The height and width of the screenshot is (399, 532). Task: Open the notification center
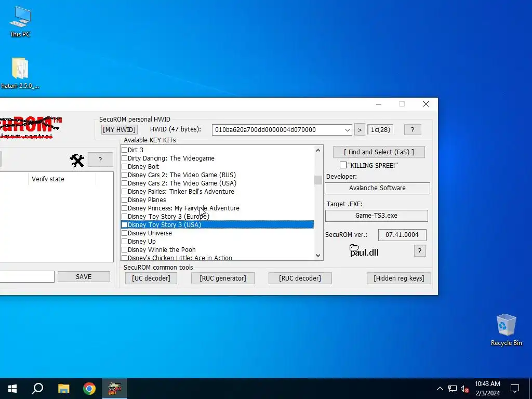point(515,389)
